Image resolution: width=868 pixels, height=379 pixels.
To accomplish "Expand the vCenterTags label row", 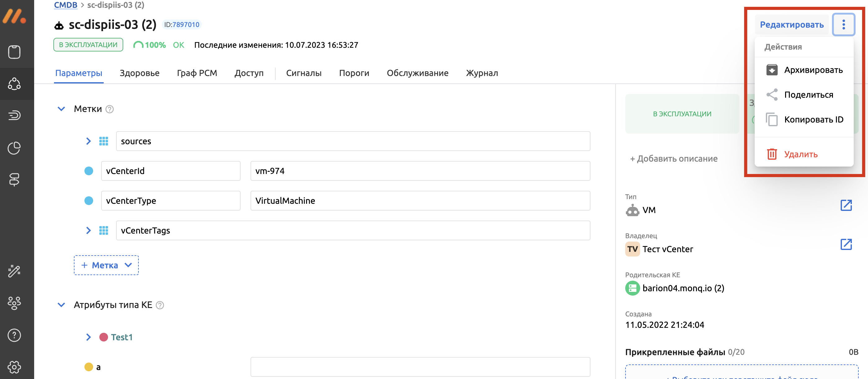I will coord(88,230).
